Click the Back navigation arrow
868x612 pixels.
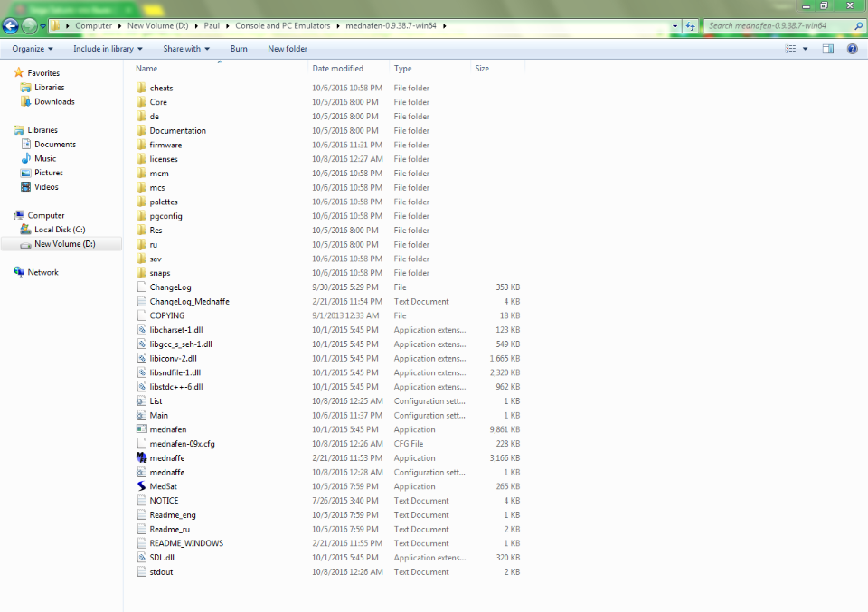click(x=11, y=25)
